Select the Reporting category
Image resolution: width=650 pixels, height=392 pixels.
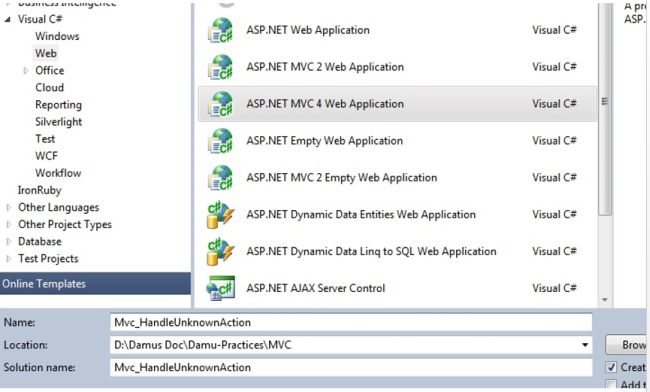(58, 105)
